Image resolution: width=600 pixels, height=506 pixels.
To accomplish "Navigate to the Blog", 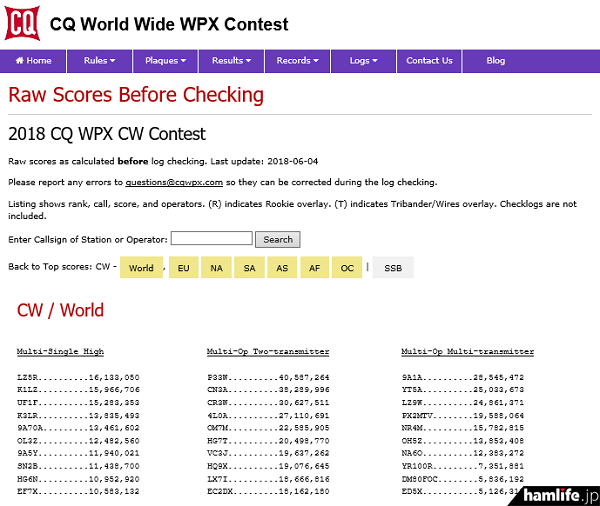I will point(495,61).
